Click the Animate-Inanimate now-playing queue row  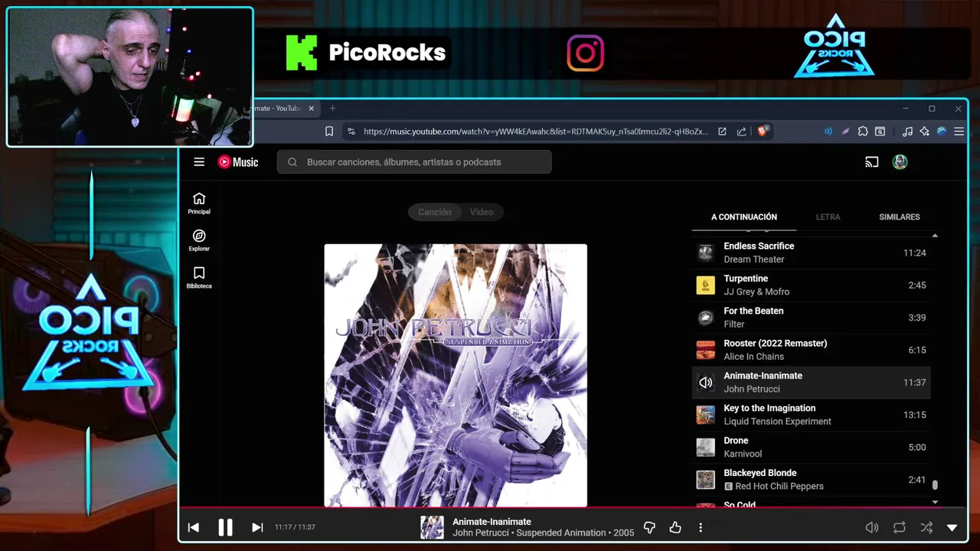point(812,382)
